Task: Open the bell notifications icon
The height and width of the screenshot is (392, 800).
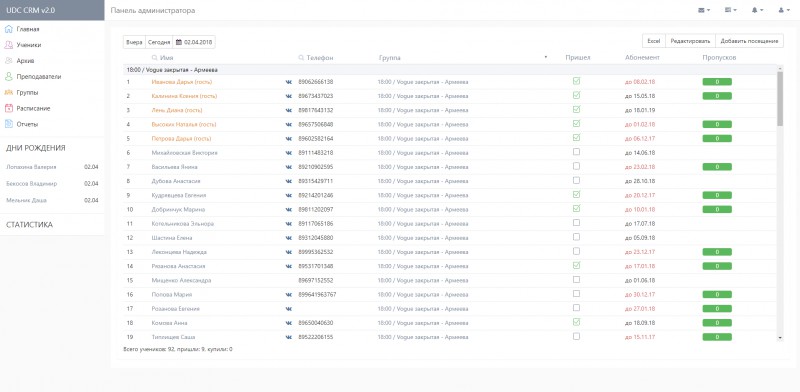Action: coord(757,10)
